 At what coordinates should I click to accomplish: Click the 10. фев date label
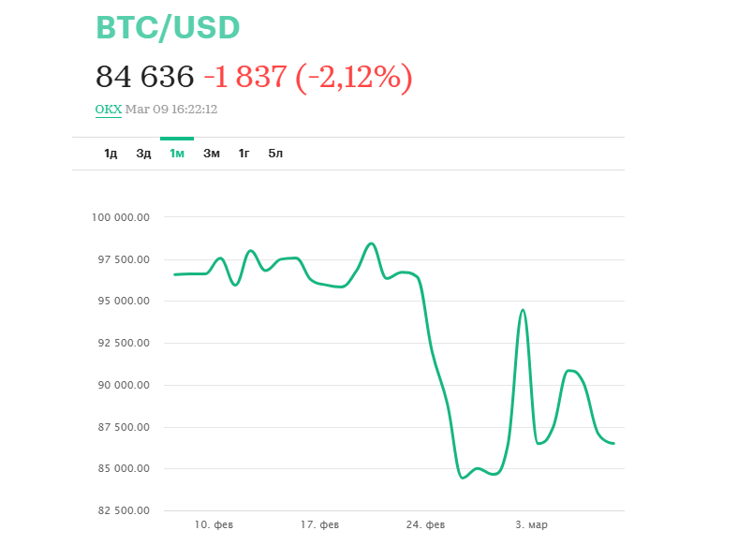click(x=214, y=525)
